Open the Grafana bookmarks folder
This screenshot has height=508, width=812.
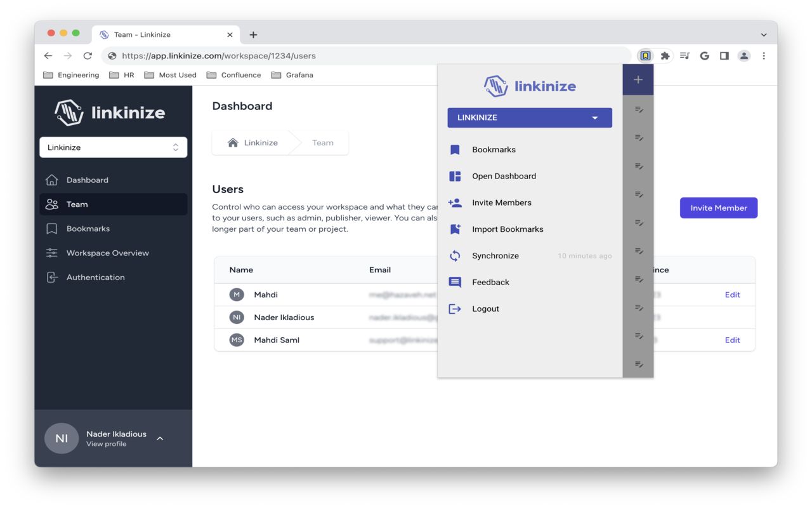(x=292, y=75)
